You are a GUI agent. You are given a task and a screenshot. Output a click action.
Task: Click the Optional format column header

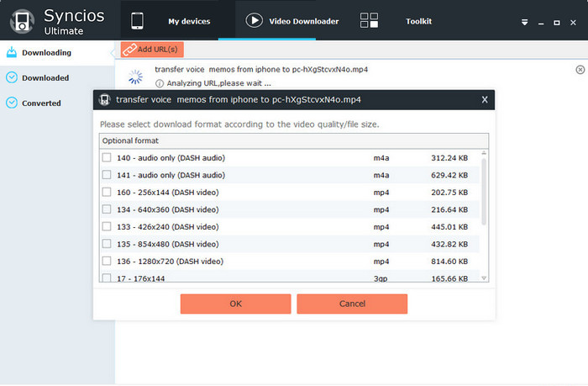[294, 140]
